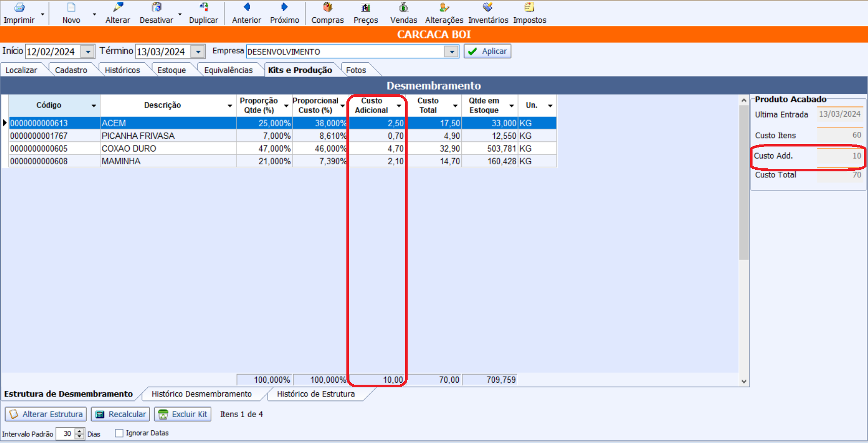The height and width of the screenshot is (443, 868).
Task: Click the Imprimir printer icon
Action: (19, 8)
